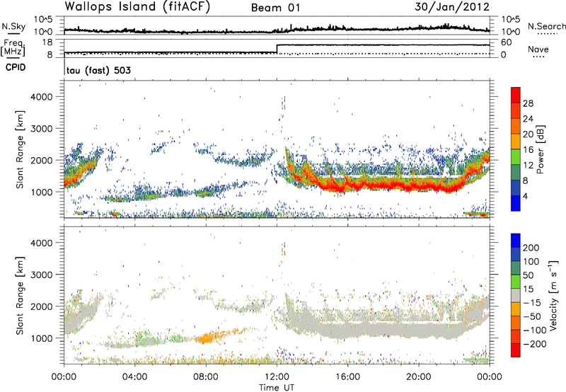Click the '1000' tick on the velocity panel

pyautogui.click(x=41, y=338)
